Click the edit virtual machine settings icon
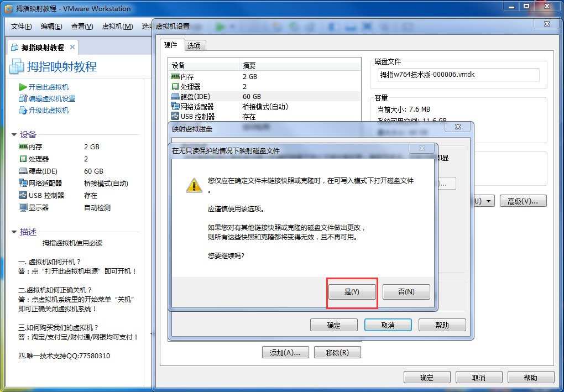This screenshot has width=564, height=392. 23,98
